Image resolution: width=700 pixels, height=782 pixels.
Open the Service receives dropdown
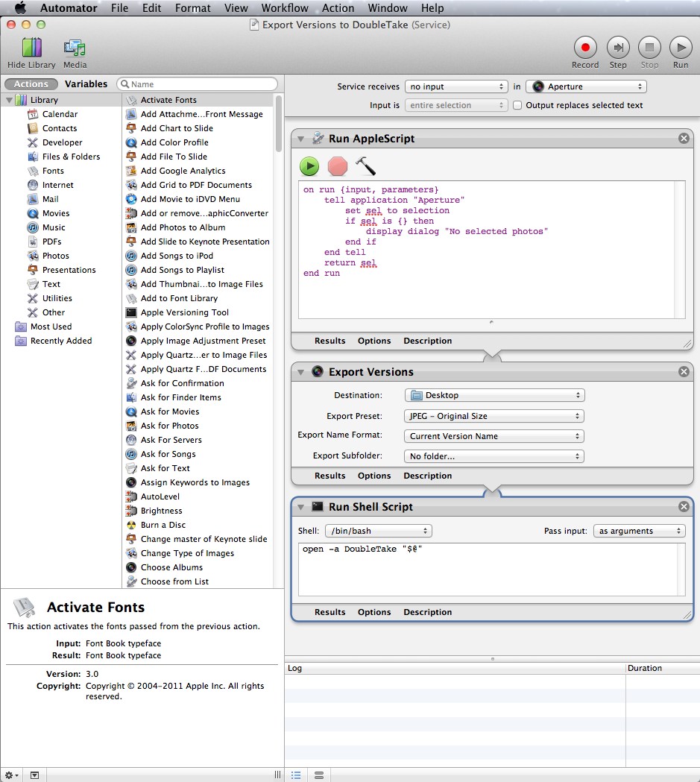click(x=456, y=86)
